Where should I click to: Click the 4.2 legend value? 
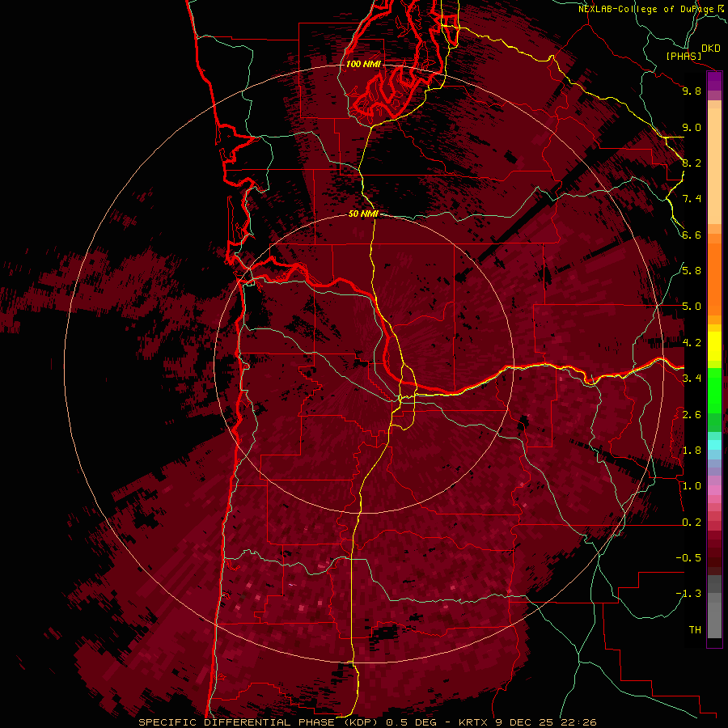[x=692, y=343]
